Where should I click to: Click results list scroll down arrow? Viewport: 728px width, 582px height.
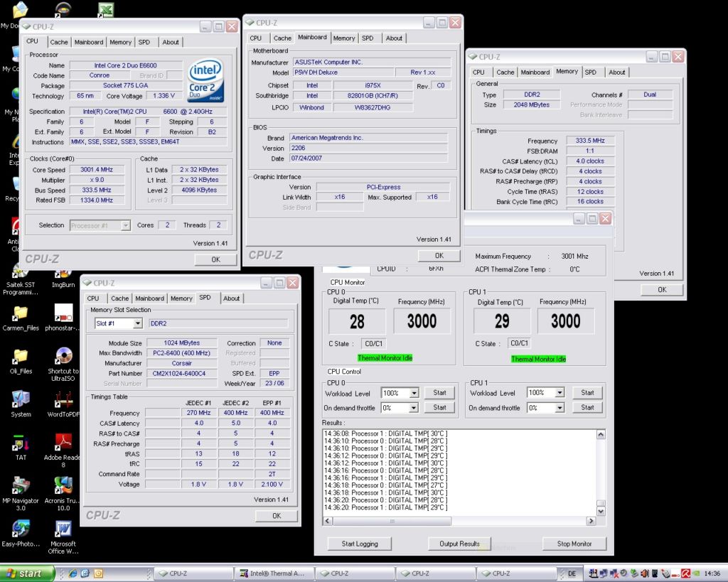601,512
